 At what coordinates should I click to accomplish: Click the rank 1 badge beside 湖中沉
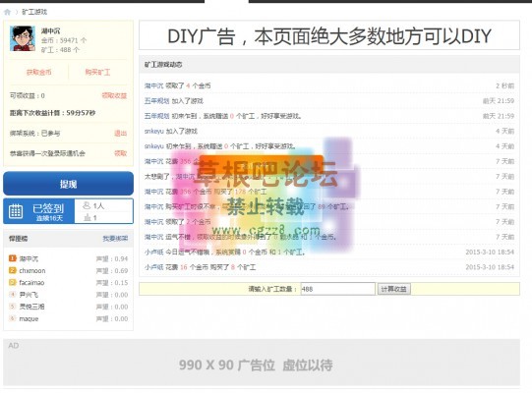(13, 258)
